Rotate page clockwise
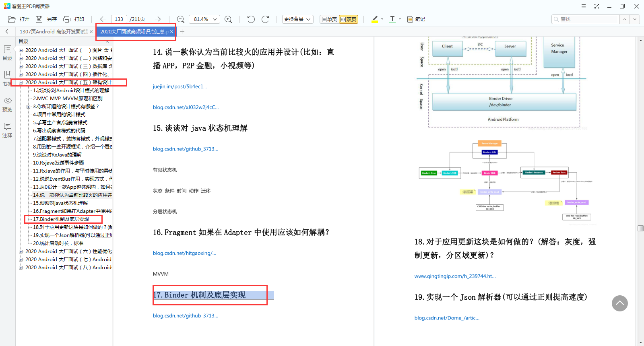 pyautogui.click(x=265, y=19)
